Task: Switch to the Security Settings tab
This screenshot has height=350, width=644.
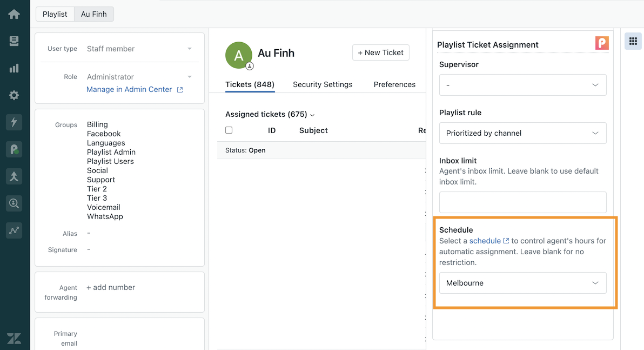Action: click(323, 84)
